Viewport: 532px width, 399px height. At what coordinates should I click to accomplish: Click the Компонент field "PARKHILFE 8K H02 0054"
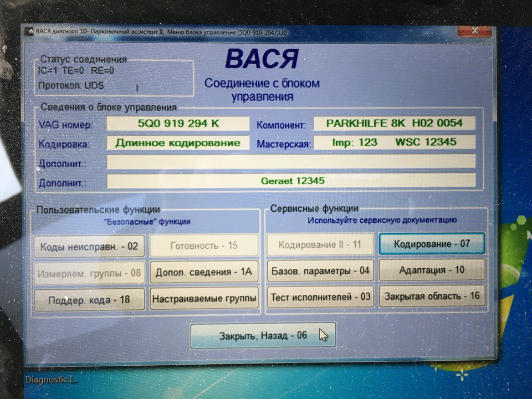tap(394, 123)
